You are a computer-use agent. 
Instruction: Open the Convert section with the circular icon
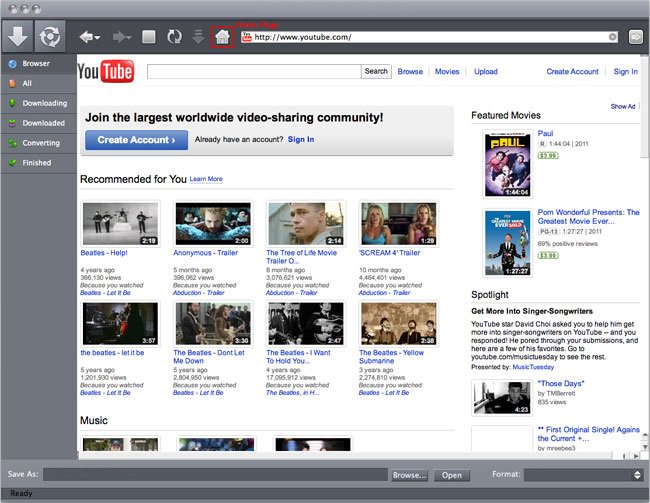tap(50, 36)
